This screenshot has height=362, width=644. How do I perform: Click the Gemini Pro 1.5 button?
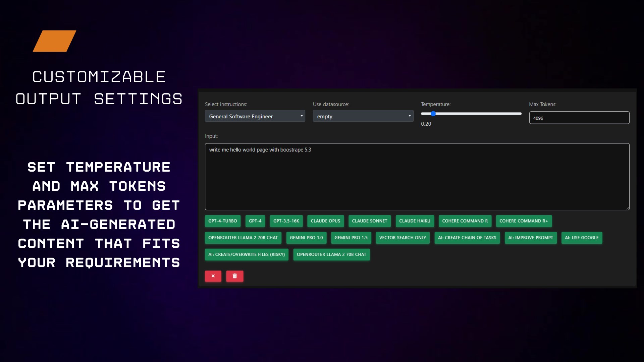351,238
